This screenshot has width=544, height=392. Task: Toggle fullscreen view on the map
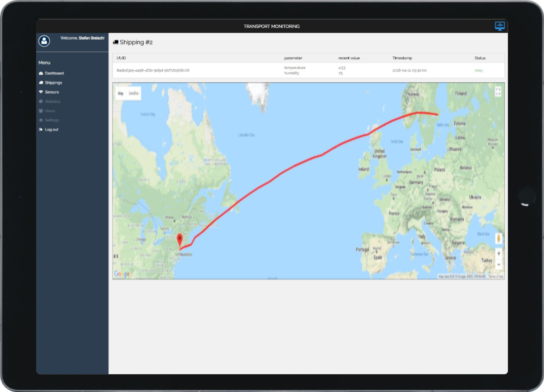coord(498,91)
